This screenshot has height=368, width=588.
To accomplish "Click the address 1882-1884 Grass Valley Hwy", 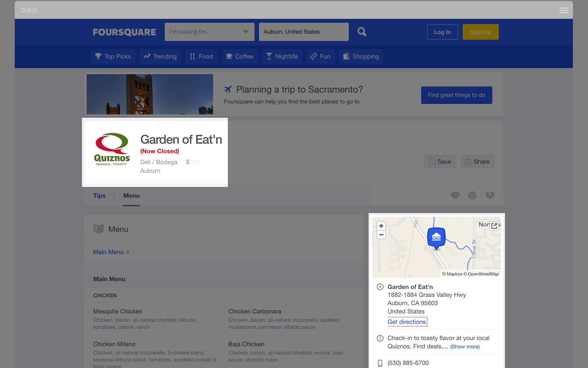I will (x=427, y=295).
